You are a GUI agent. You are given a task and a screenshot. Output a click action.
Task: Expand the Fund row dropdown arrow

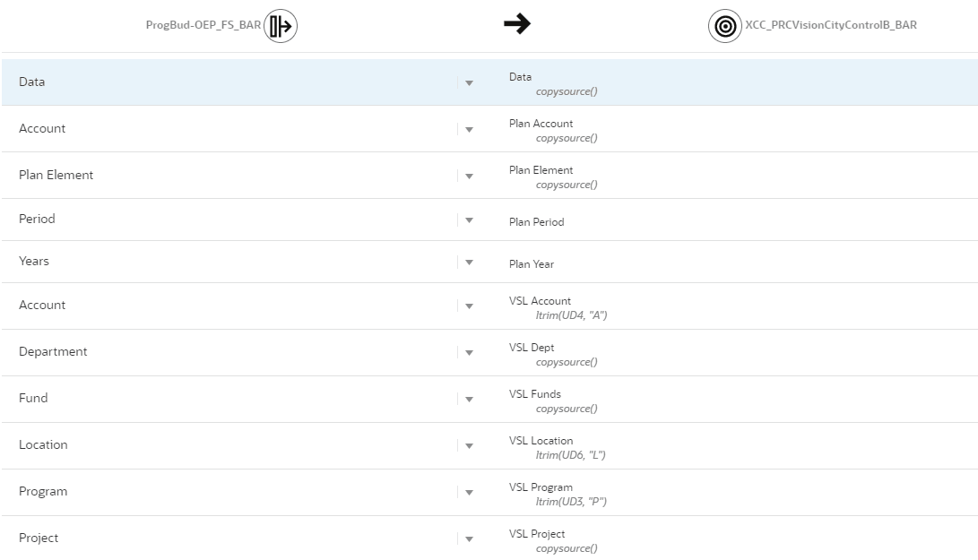pyautogui.click(x=469, y=400)
